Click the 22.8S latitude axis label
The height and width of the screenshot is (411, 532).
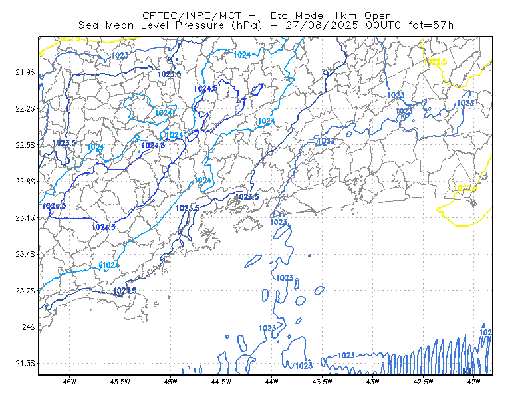coord(25,182)
